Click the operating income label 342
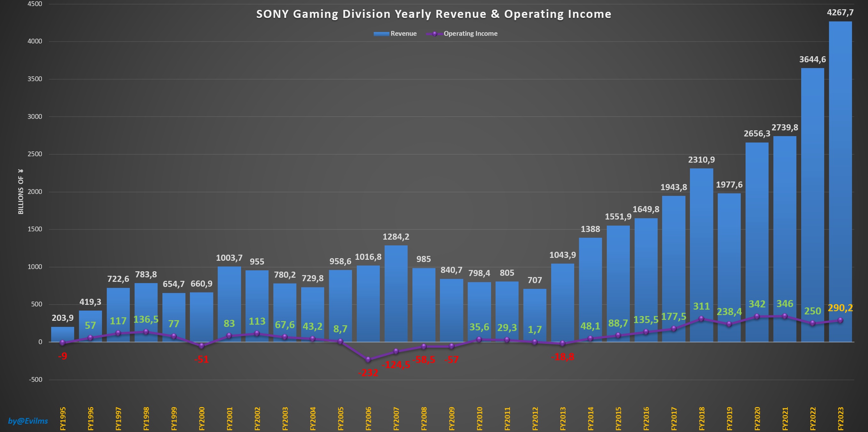 [757, 305]
